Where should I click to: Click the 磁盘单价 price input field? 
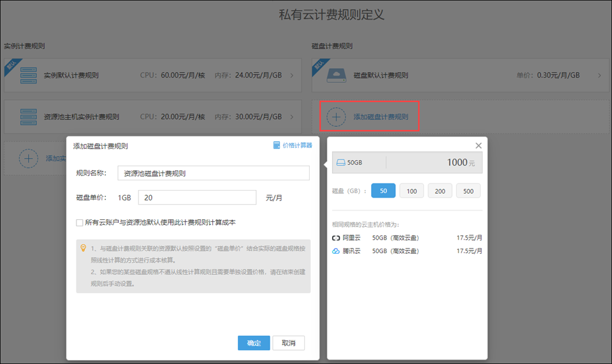pyautogui.click(x=197, y=198)
